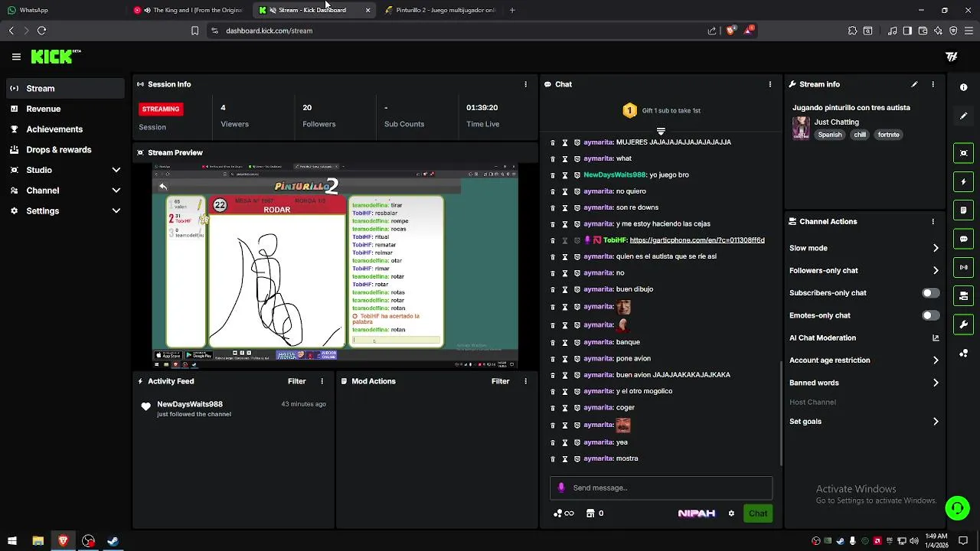Ban aymarita on 'no quiero' message
Image resolution: width=980 pixels, height=551 pixels.
tap(577, 191)
